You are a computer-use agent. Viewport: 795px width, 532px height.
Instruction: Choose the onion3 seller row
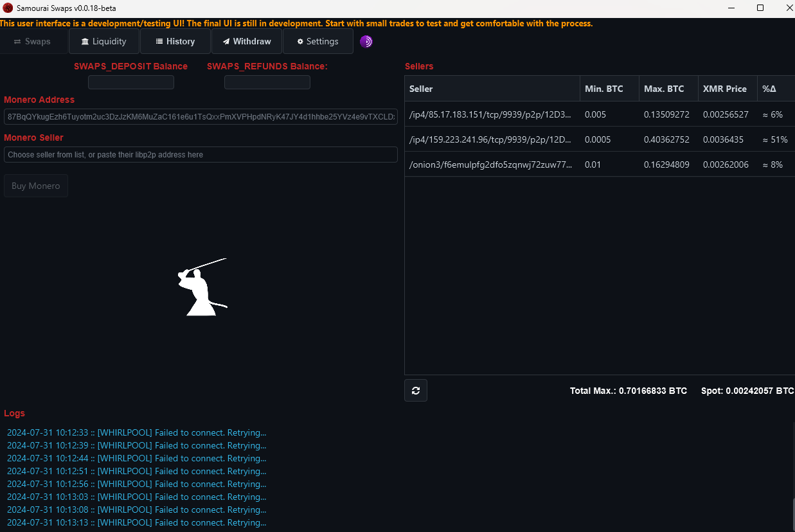tap(490, 164)
